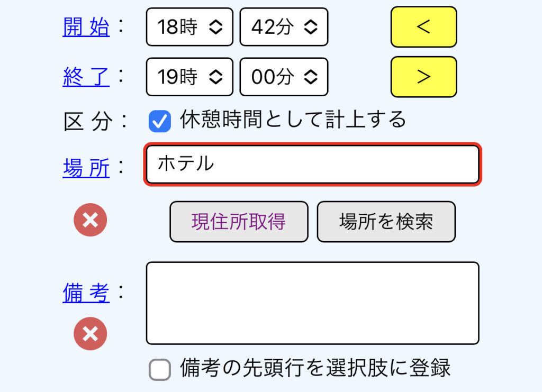Click the up-down arrows on 18時 selector
542x392 pixels.
click(216, 27)
